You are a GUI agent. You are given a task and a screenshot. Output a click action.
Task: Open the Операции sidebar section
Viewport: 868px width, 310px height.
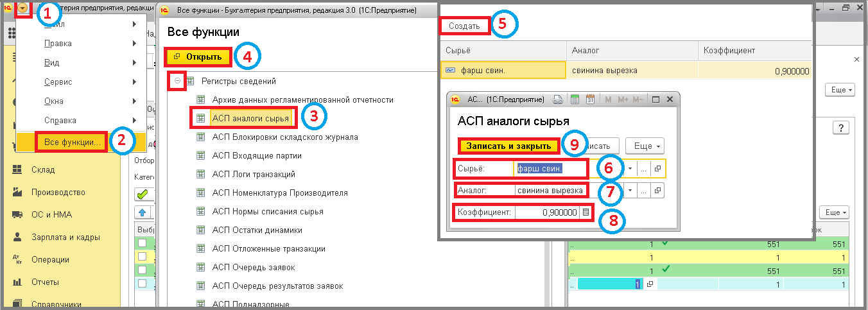point(50,260)
